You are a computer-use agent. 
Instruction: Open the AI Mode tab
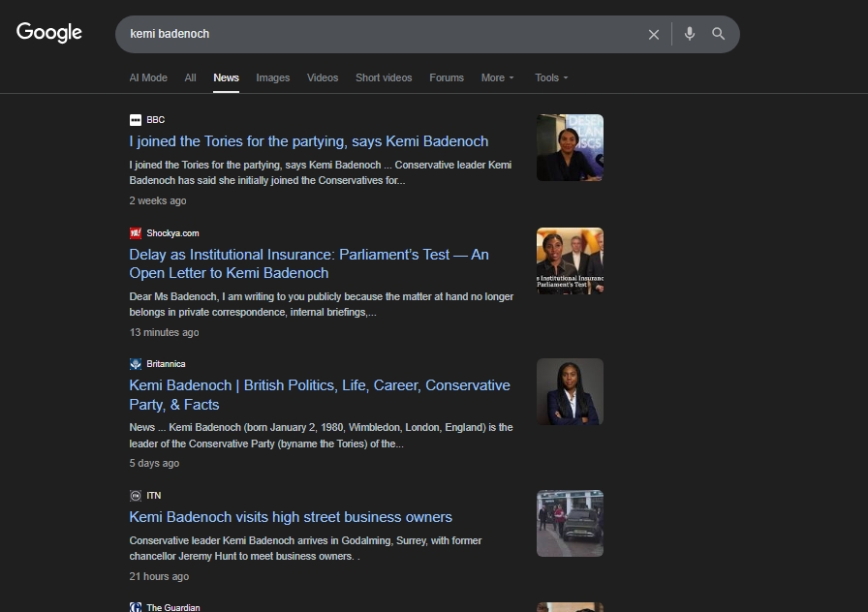(148, 77)
